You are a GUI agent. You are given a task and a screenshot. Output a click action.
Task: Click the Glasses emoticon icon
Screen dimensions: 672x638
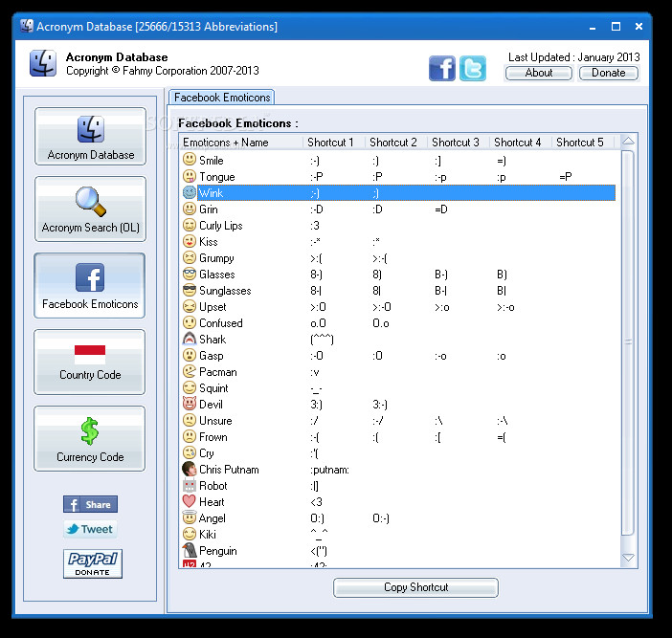tap(190, 274)
